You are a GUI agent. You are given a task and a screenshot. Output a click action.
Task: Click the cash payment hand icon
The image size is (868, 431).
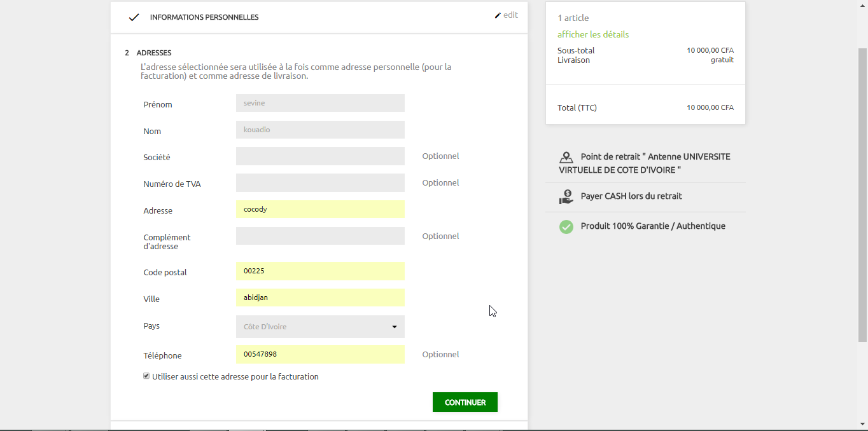566,197
